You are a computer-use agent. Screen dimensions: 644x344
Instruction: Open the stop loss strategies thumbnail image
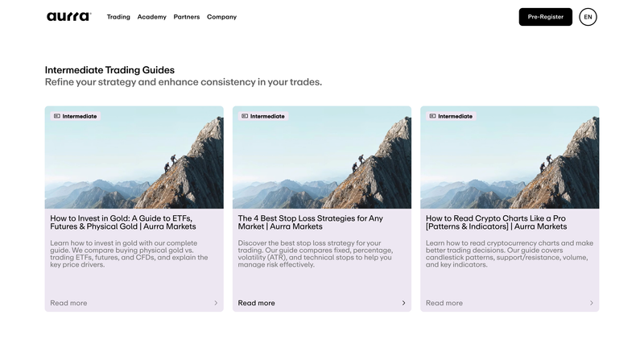click(322, 157)
